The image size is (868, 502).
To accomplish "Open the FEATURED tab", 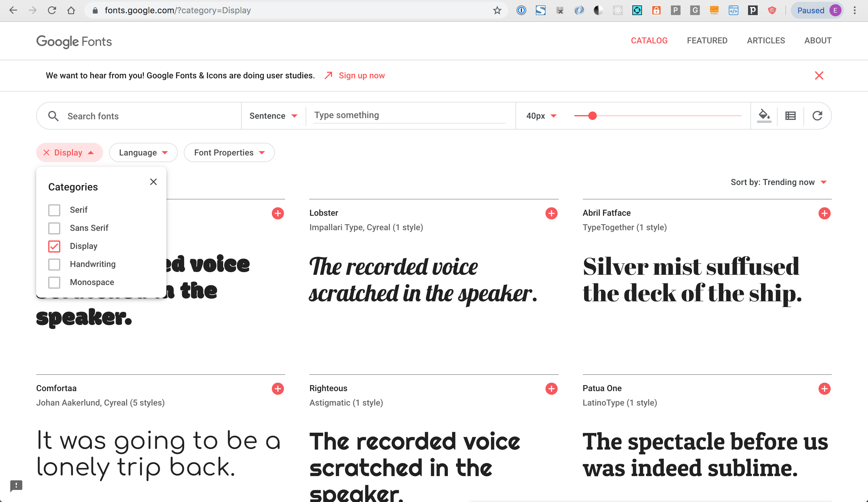I will (707, 41).
